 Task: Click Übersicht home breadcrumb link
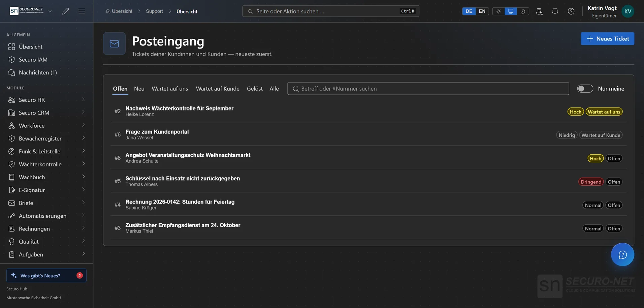point(119,11)
